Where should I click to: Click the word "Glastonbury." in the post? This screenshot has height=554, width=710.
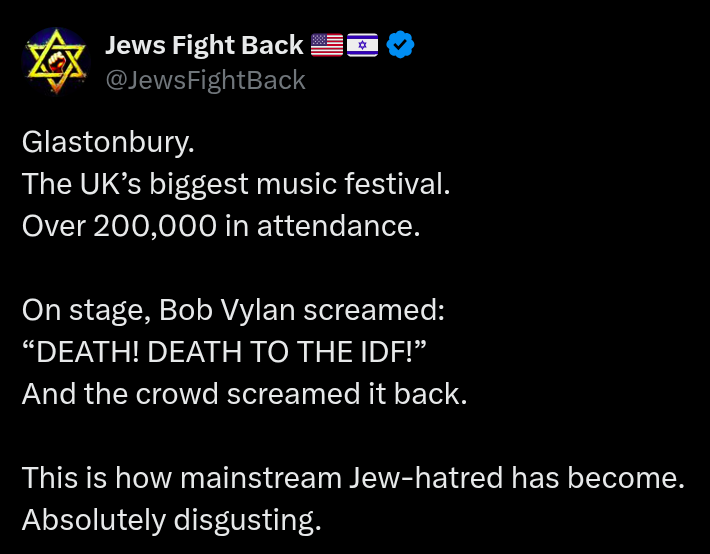pyautogui.click(x=108, y=142)
